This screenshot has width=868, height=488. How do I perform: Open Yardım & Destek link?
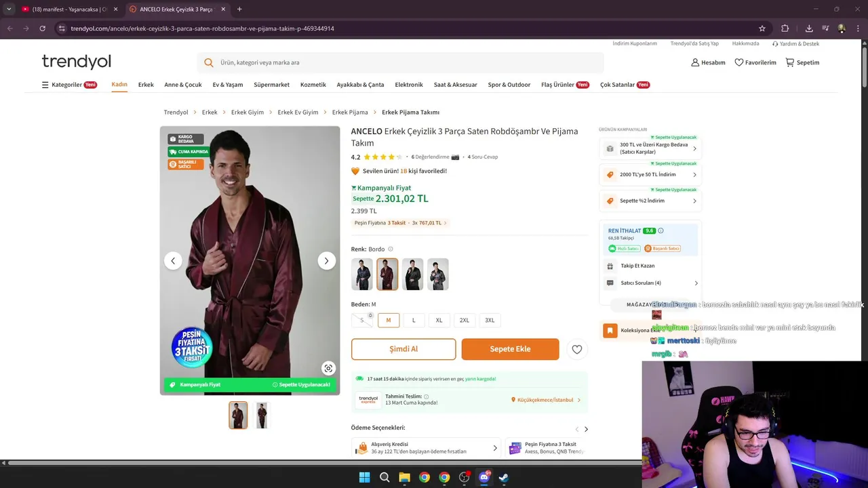coord(795,43)
